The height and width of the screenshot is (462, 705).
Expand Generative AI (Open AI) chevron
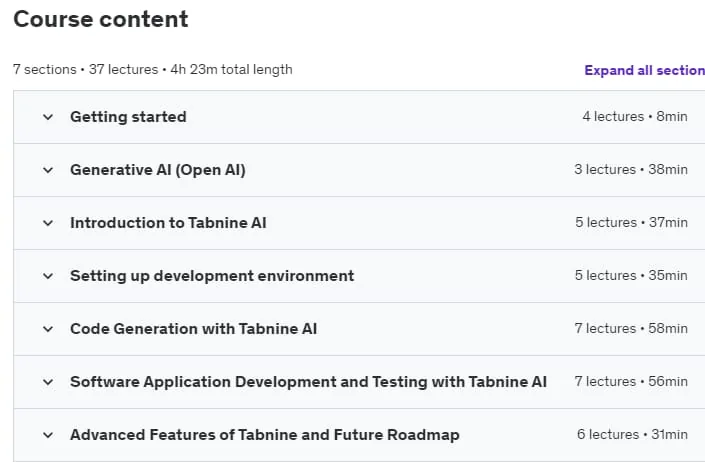[x=48, y=170]
